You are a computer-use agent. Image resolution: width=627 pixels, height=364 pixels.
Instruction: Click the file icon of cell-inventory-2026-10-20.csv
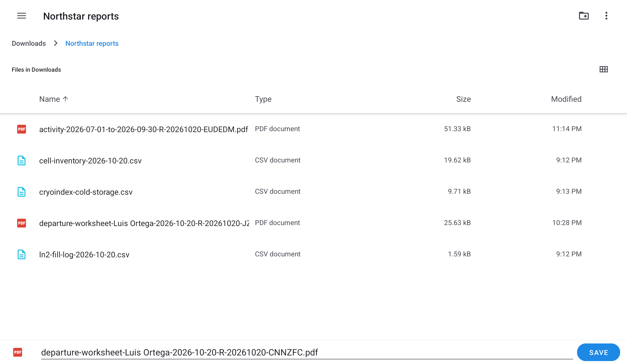pos(22,160)
